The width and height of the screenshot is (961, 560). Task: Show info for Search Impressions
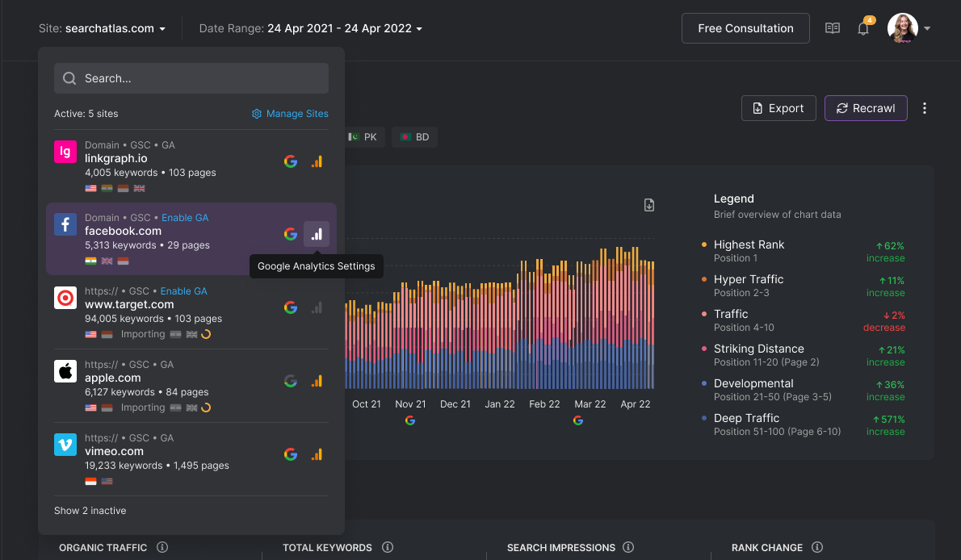[x=628, y=547]
